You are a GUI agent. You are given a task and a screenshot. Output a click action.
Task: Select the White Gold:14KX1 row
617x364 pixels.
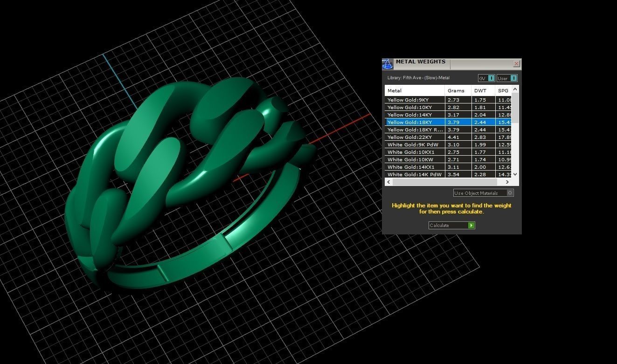click(448, 167)
